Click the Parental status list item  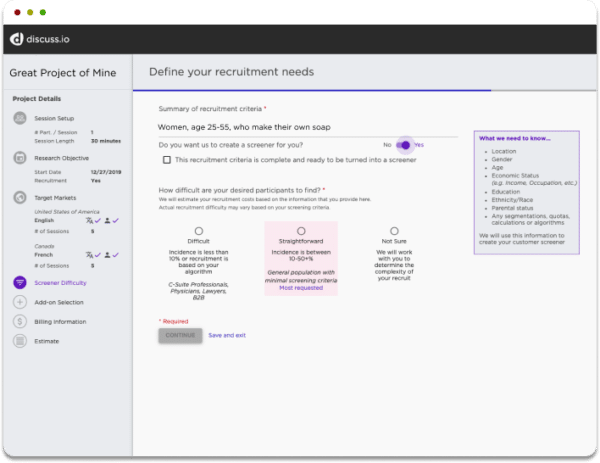tap(512, 208)
